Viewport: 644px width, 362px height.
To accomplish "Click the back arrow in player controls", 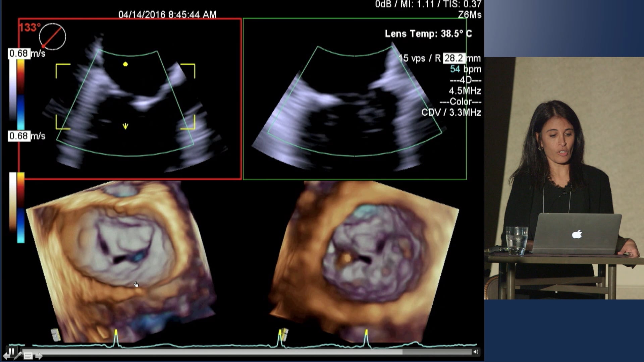I will (x=5, y=356).
